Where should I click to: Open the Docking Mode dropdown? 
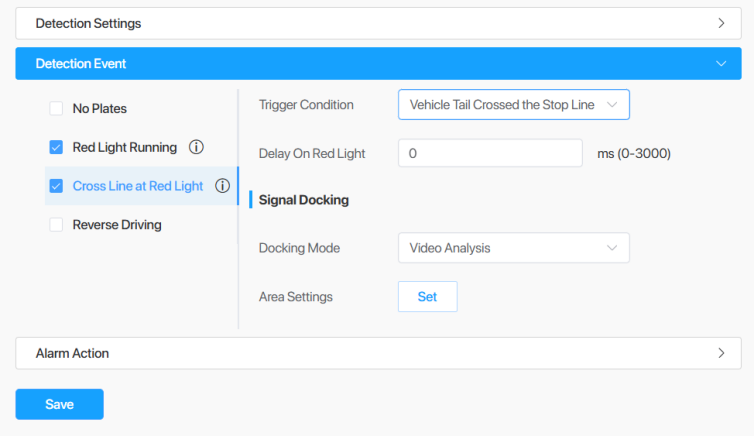pos(514,248)
